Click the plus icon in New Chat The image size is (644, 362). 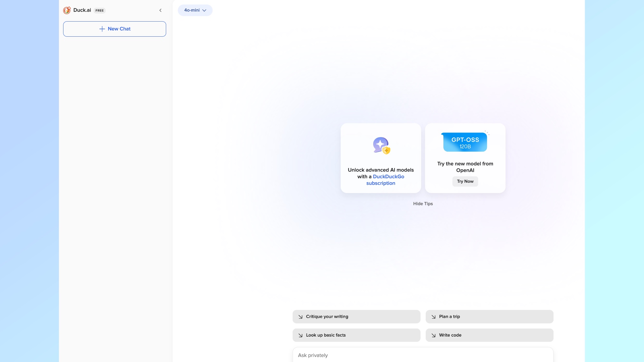[x=102, y=29]
